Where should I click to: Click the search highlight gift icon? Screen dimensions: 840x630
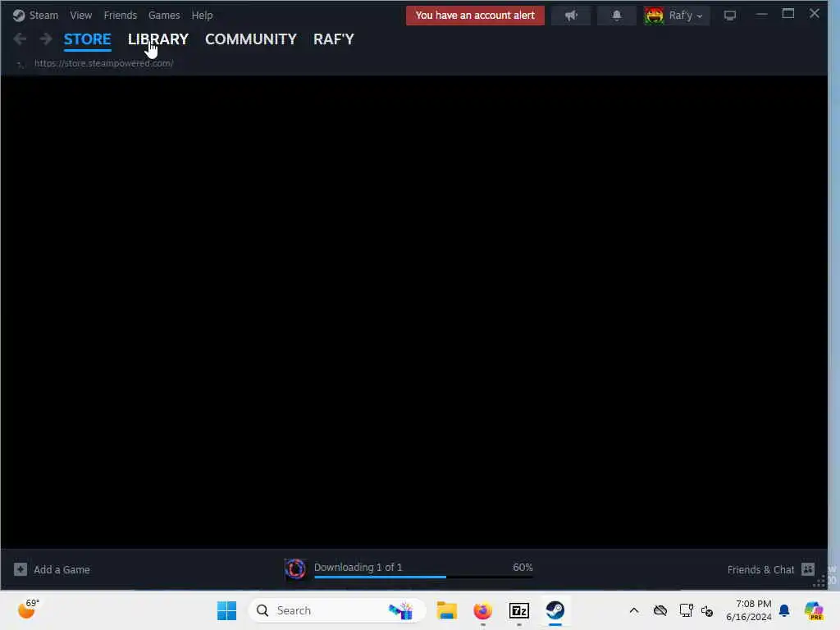[400, 610]
